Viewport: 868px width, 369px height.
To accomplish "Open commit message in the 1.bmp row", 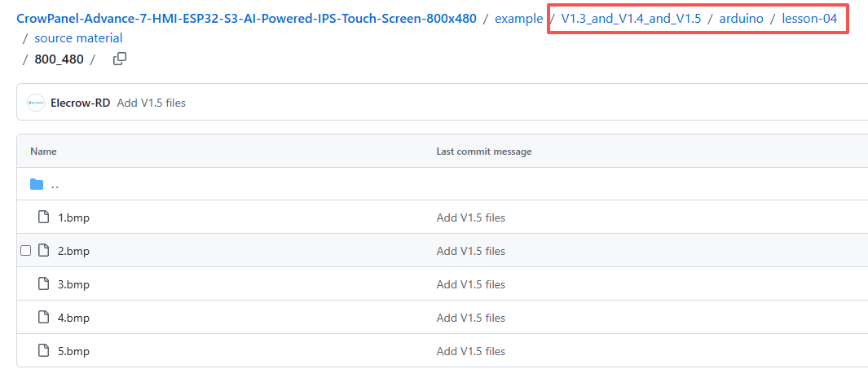I will click(x=470, y=217).
